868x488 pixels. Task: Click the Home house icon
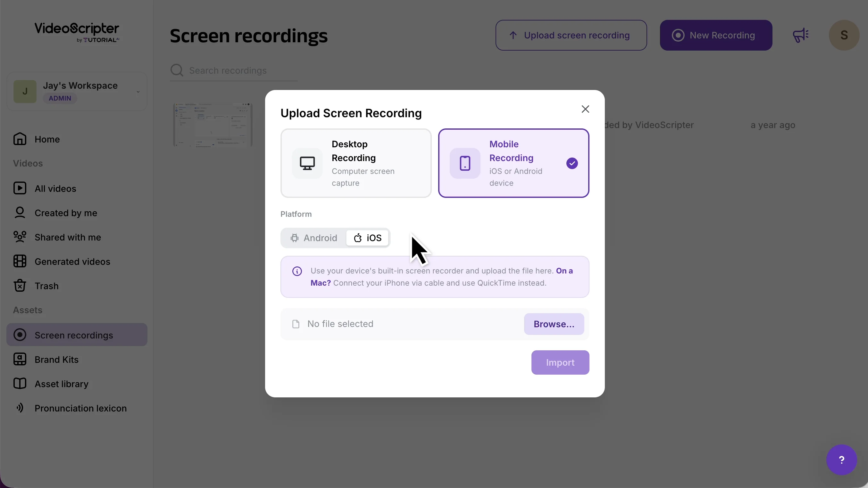pyautogui.click(x=20, y=139)
